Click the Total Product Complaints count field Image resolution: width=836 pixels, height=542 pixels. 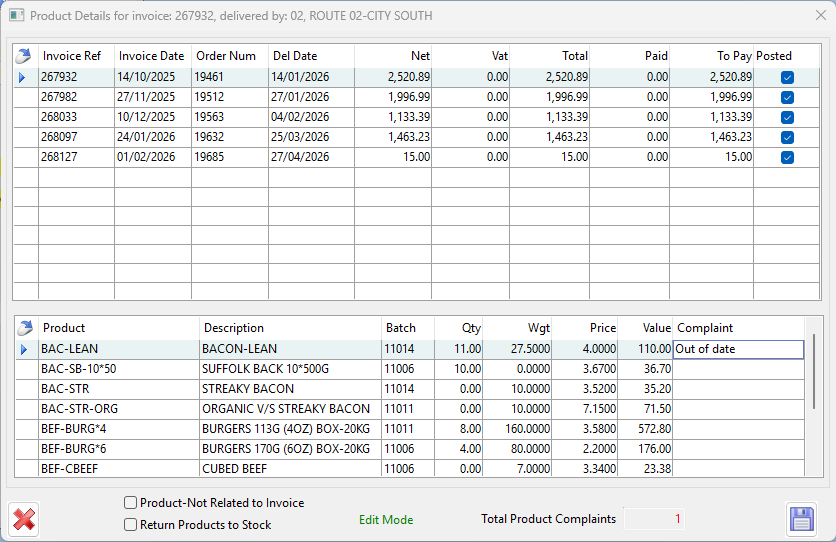point(655,519)
